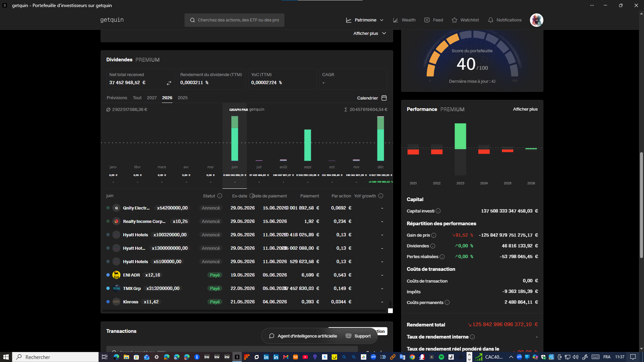Click the Notifications bell icon
Screen dimensions: 644x362
tap(491, 20)
